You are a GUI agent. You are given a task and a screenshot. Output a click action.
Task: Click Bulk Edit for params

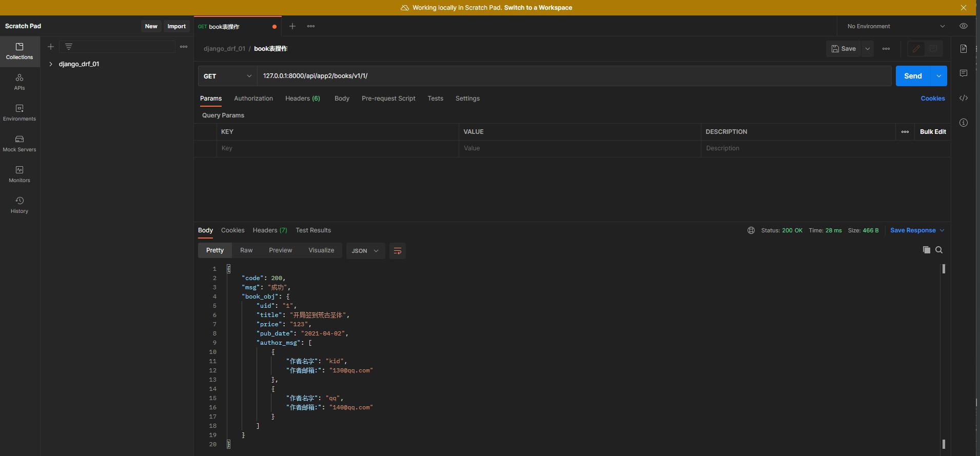[933, 132]
